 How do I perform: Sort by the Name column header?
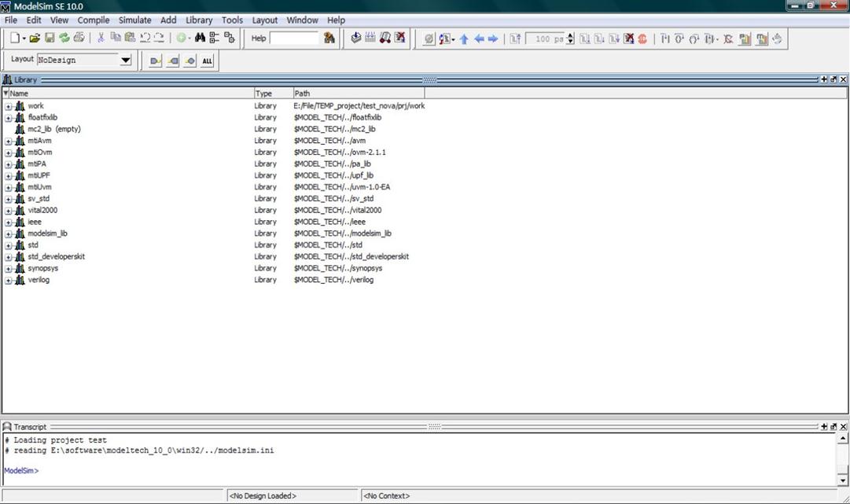coord(128,94)
